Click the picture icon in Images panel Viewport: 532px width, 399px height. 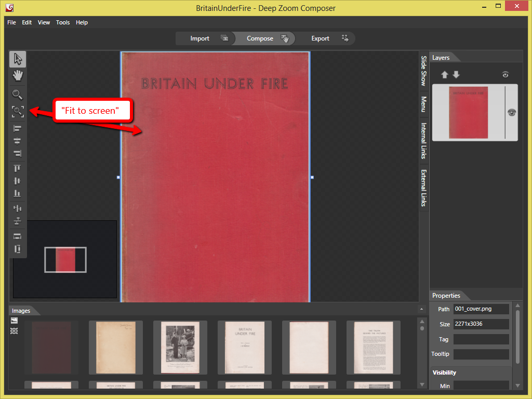pos(14,320)
